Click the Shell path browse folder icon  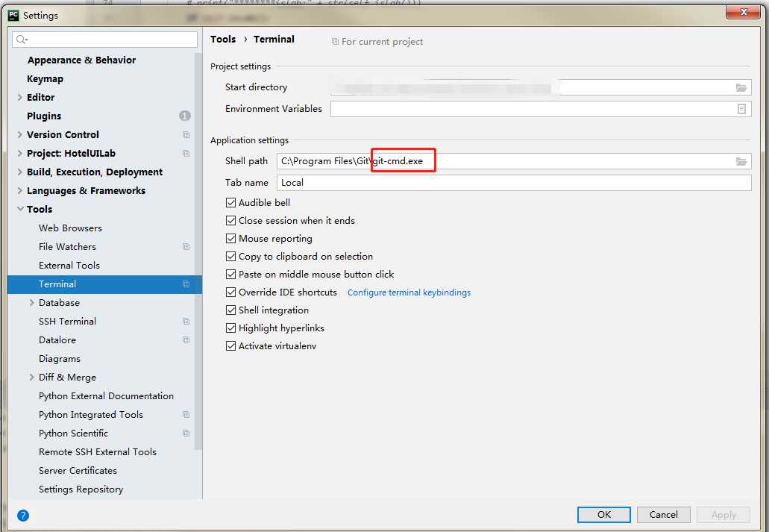[741, 161]
